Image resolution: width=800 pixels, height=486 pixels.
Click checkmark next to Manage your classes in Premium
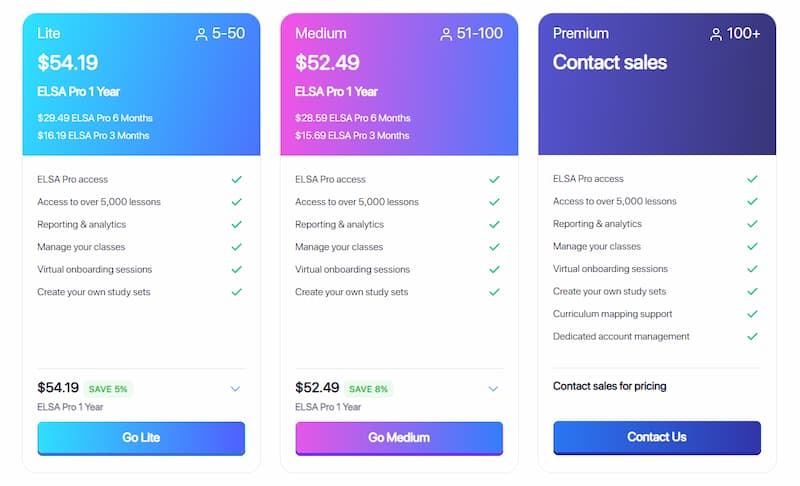click(753, 246)
